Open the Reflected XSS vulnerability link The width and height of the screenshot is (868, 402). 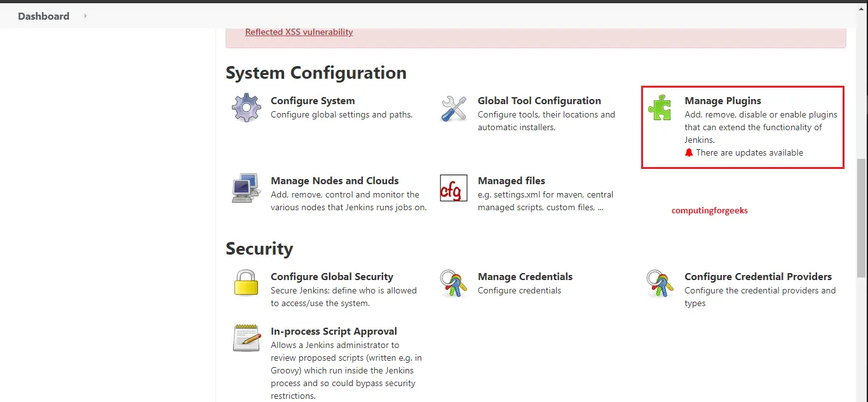click(299, 32)
